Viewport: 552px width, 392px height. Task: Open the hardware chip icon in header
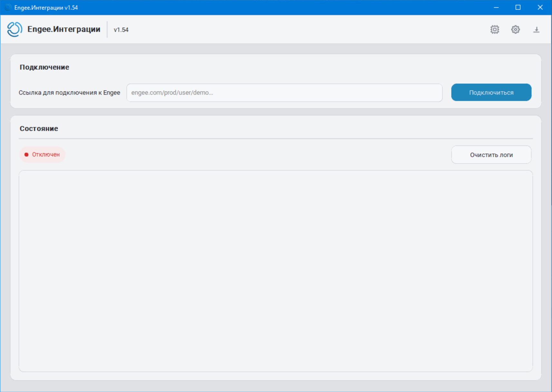(x=495, y=30)
